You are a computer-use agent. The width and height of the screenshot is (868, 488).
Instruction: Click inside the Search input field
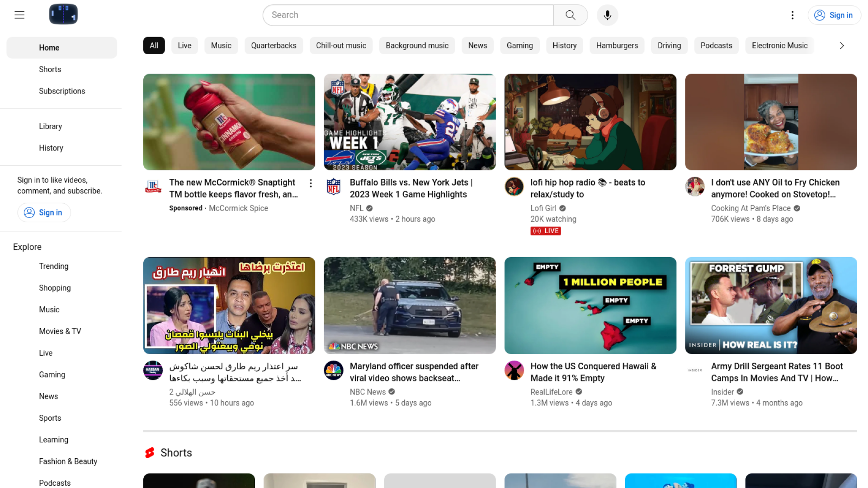pos(407,15)
